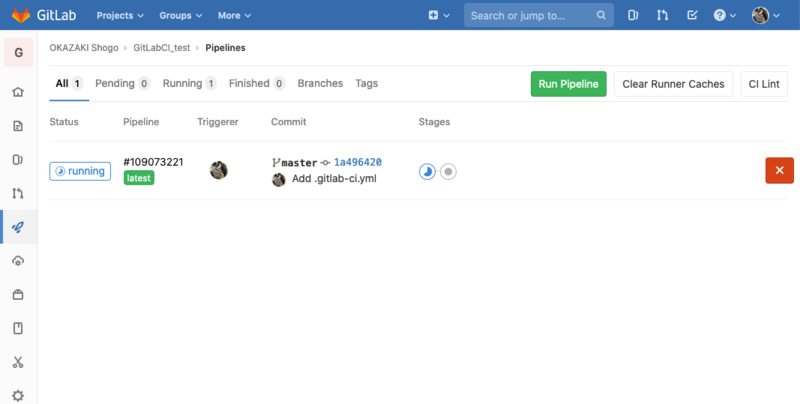This screenshot has height=404, width=800.
Task: Open Settings gear icon in sidebar
Action: coord(18,396)
